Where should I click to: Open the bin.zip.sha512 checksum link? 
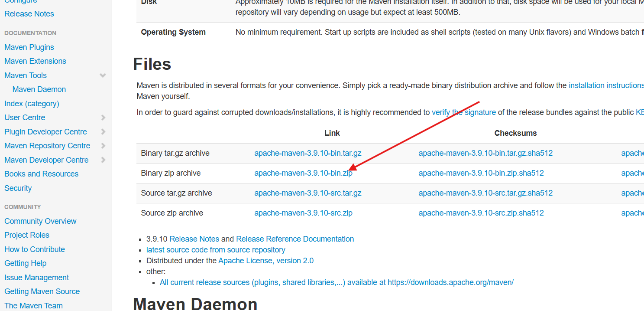pyautogui.click(x=481, y=173)
